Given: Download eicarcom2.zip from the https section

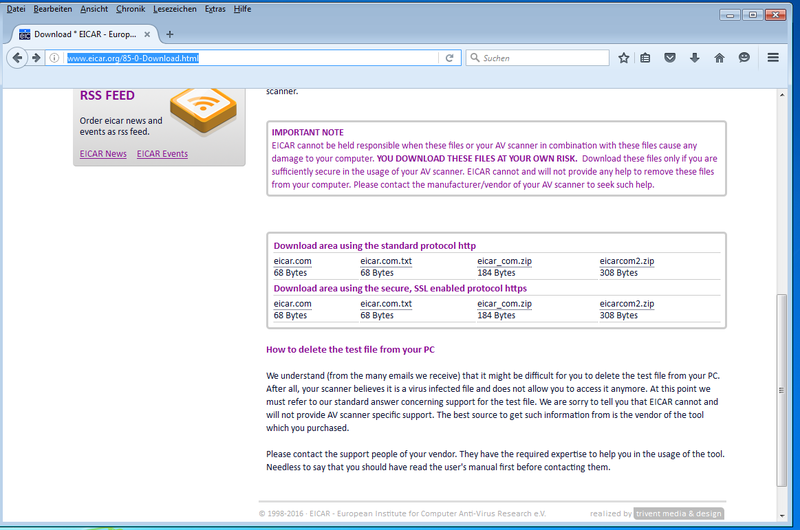Looking at the screenshot, I should click(627, 303).
